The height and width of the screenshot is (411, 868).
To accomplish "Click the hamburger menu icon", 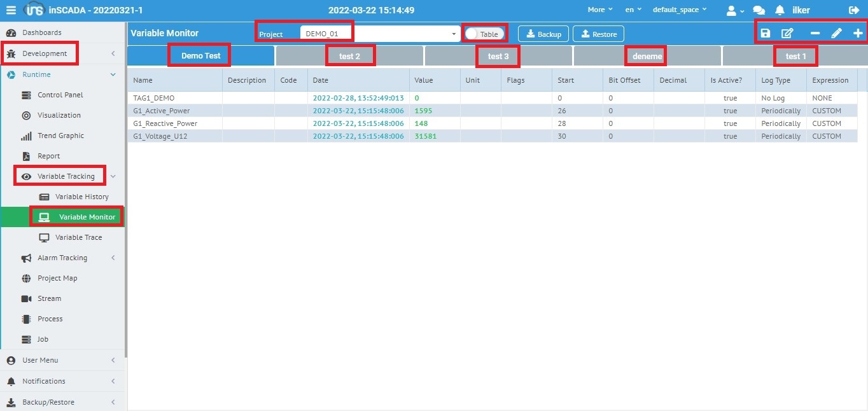I will coord(11,10).
